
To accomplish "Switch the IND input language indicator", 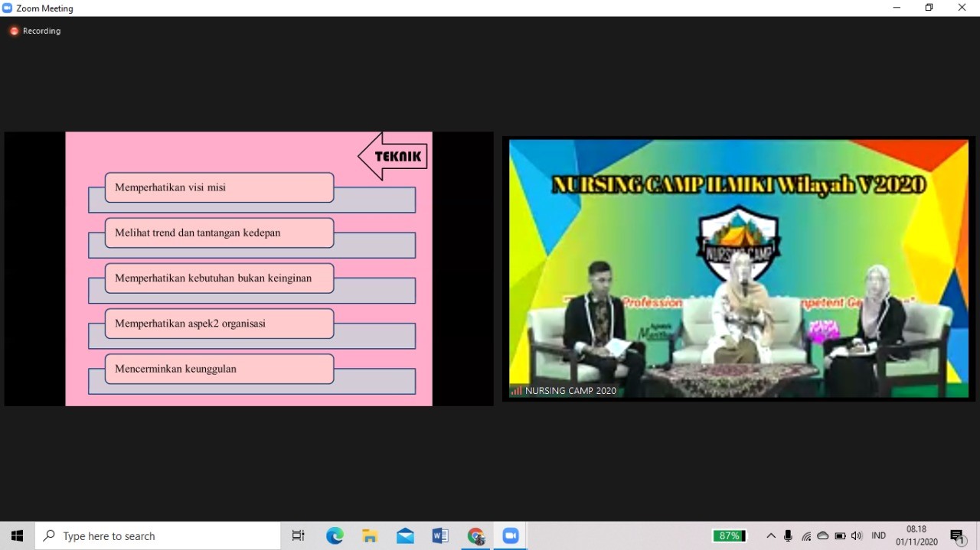I will [878, 536].
